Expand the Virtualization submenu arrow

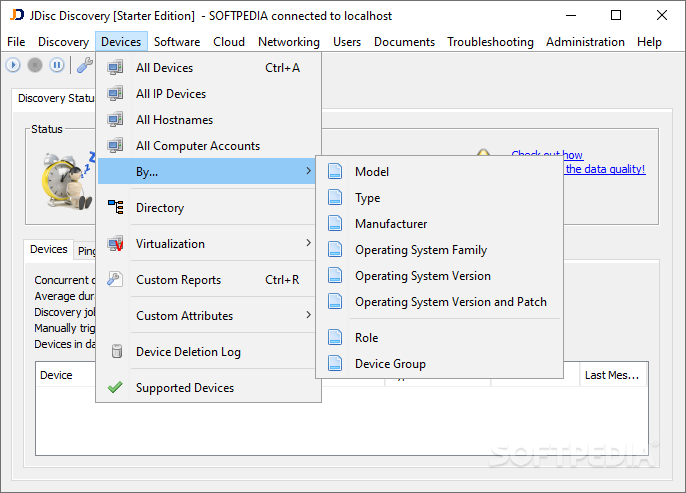pyautogui.click(x=308, y=243)
